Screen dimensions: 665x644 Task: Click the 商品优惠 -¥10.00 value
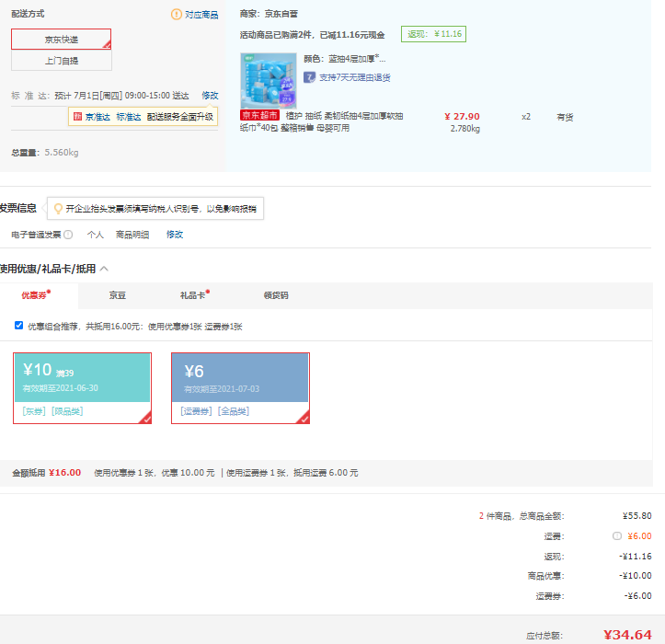[x=636, y=576]
